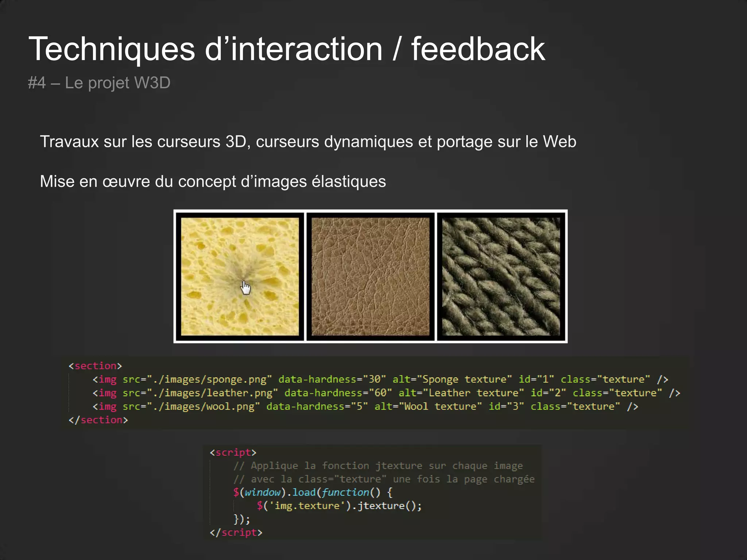Image resolution: width=747 pixels, height=560 pixels.
Task: Click the line 'Mise en œuvre du concept d'images élastiques'
Action: [x=213, y=182]
